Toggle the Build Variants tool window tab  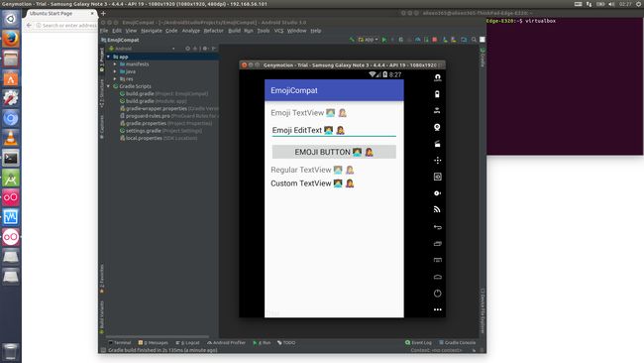(102, 317)
